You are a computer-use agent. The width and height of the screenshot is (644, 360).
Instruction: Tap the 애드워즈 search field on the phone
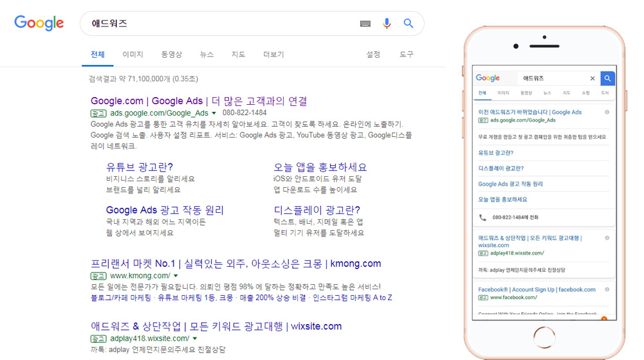click(553, 78)
